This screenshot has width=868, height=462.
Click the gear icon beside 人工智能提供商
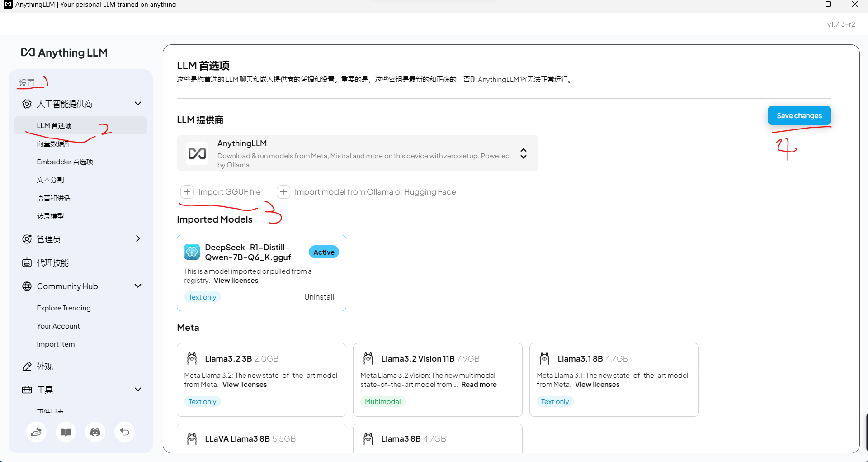coord(27,104)
